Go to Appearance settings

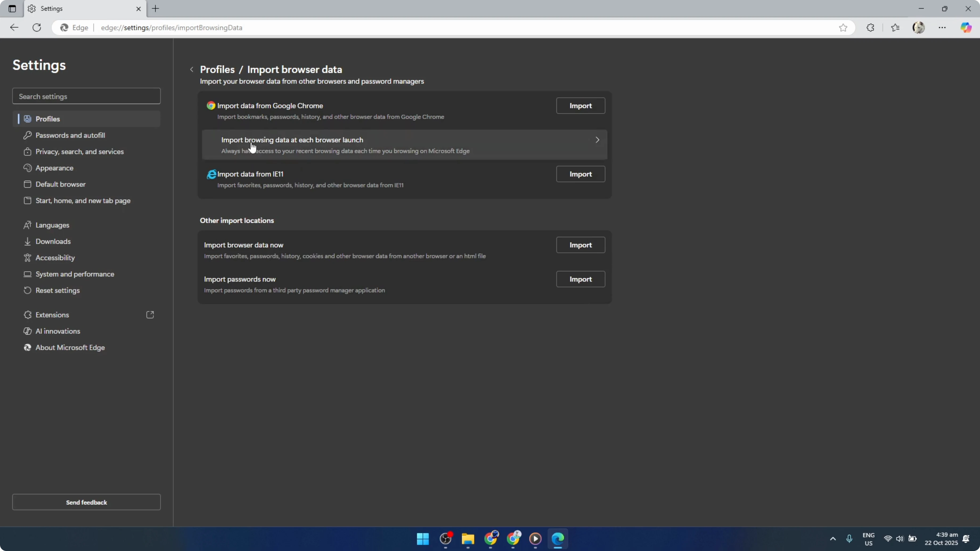(x=86, y=168)
